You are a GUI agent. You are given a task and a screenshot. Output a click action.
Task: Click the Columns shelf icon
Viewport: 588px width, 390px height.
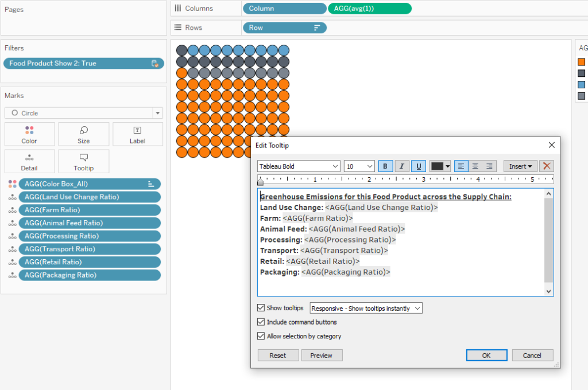click(x=178, y=8)
